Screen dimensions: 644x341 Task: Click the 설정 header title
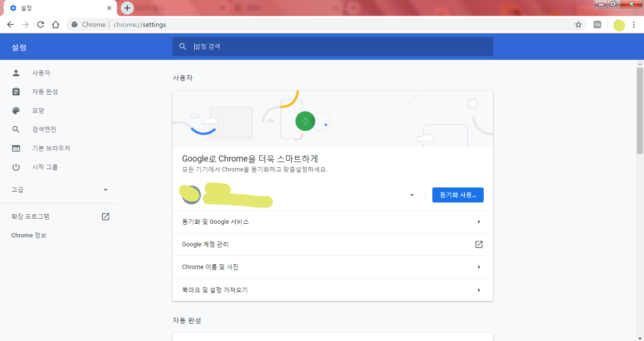click(x=19, y=48)
